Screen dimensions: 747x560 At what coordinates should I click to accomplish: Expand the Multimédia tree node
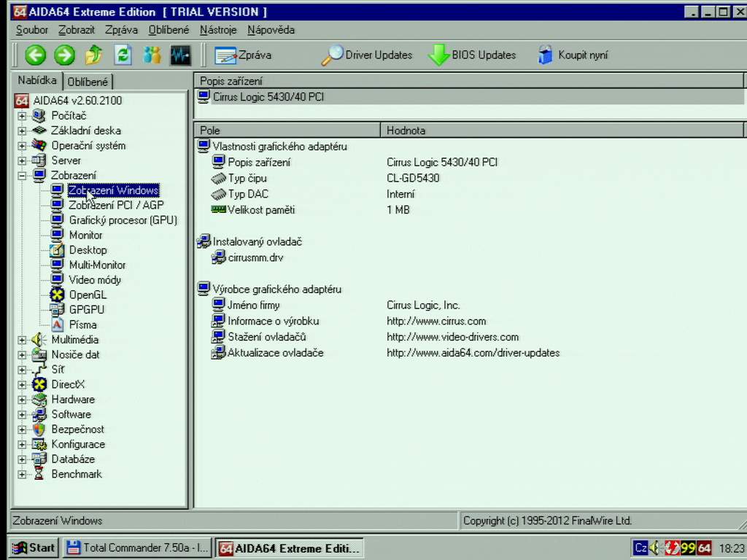(x=22, y=340)
